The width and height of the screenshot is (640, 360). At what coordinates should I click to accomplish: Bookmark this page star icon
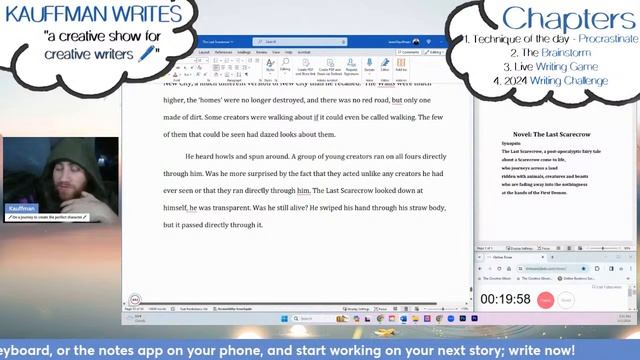pos(584,269)
